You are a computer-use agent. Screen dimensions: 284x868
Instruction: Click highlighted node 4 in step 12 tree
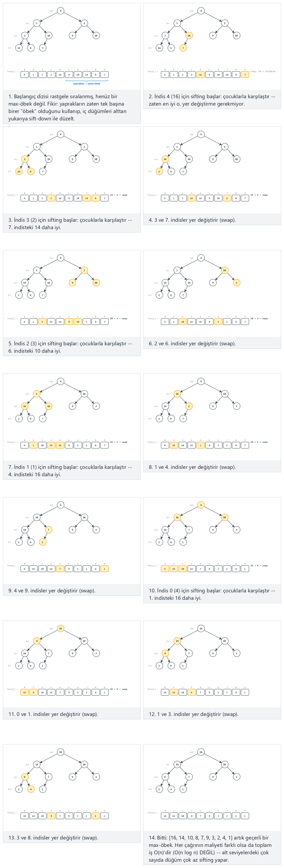(165, 653)
